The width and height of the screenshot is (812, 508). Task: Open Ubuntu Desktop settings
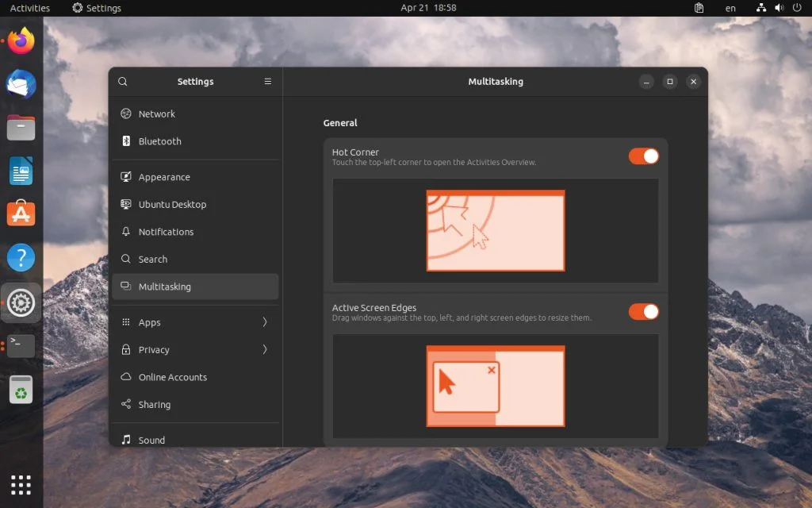tap(171, 204)
